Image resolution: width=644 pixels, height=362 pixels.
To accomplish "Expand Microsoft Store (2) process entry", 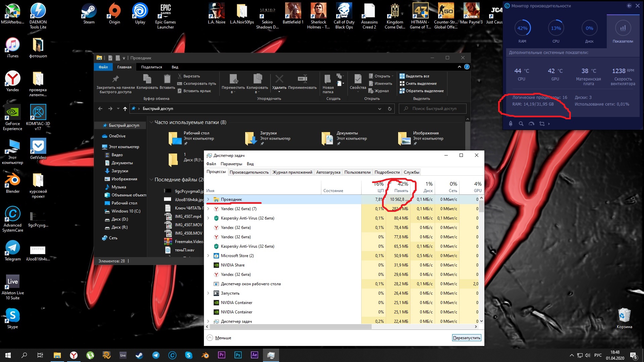I will 208,255.
